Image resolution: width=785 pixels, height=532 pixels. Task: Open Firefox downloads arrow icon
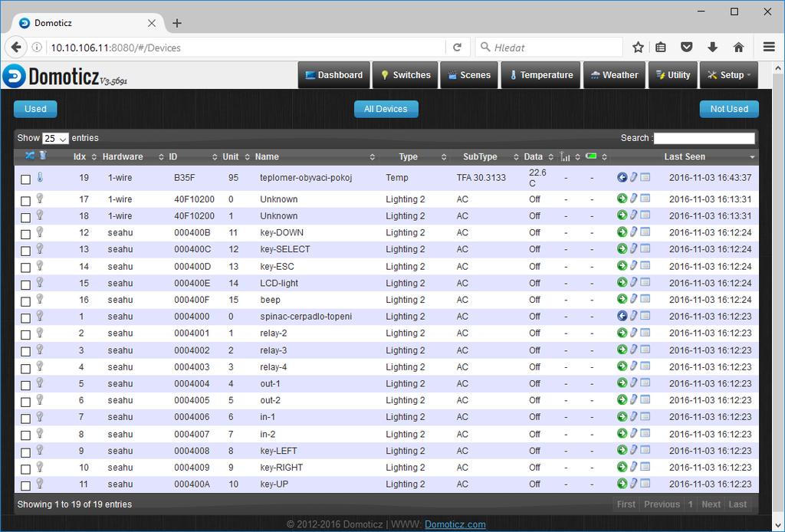point(712,48)
